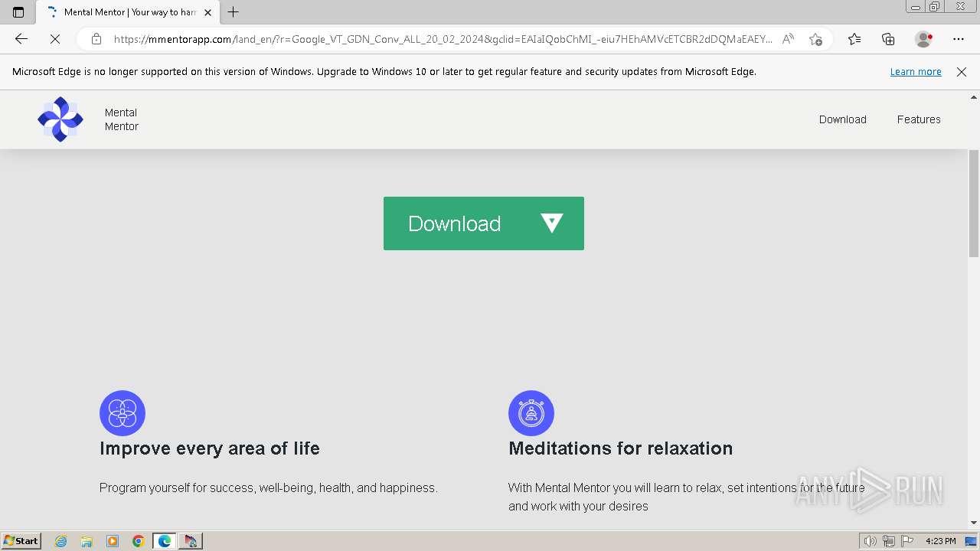Image resolution: width=980 pixels, height=551 pixels.
Task: Open Edge Settings and more menu
Action: pos(959,39)
